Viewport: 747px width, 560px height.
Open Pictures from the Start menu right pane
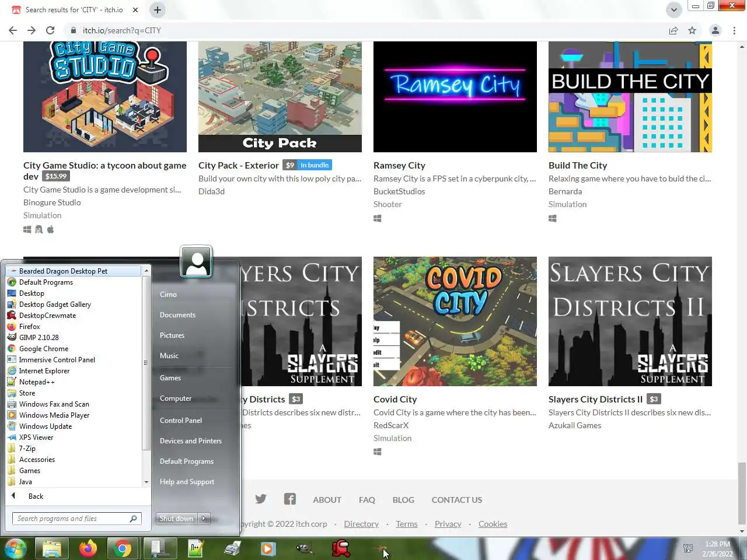pyautogui.click(x=172, y=335)
